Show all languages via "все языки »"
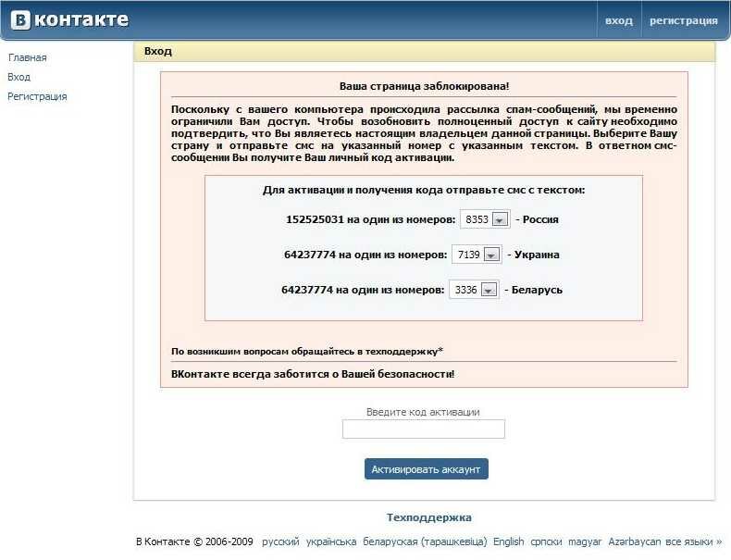Viewport: 731px width, 560px height. click(x=693, y=541)
